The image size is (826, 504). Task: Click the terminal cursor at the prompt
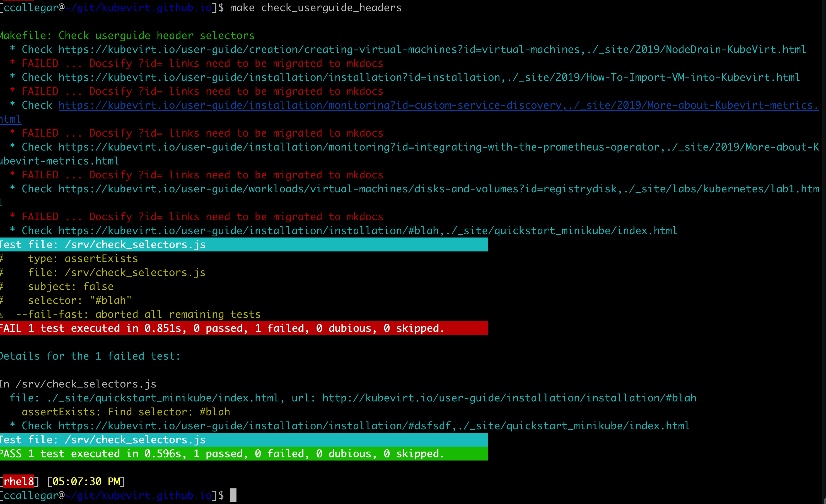tap(234, 495)
